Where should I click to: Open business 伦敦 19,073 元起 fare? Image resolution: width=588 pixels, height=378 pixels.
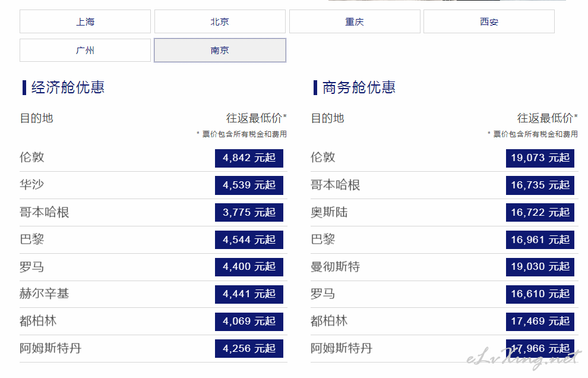tap(540, 158)
